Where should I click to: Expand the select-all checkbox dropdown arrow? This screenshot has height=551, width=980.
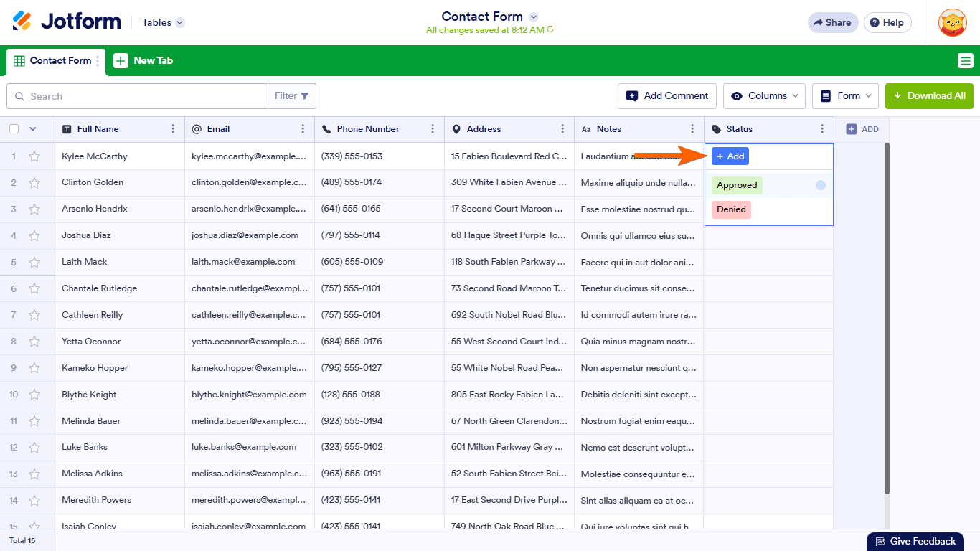[x=32, y=129]
